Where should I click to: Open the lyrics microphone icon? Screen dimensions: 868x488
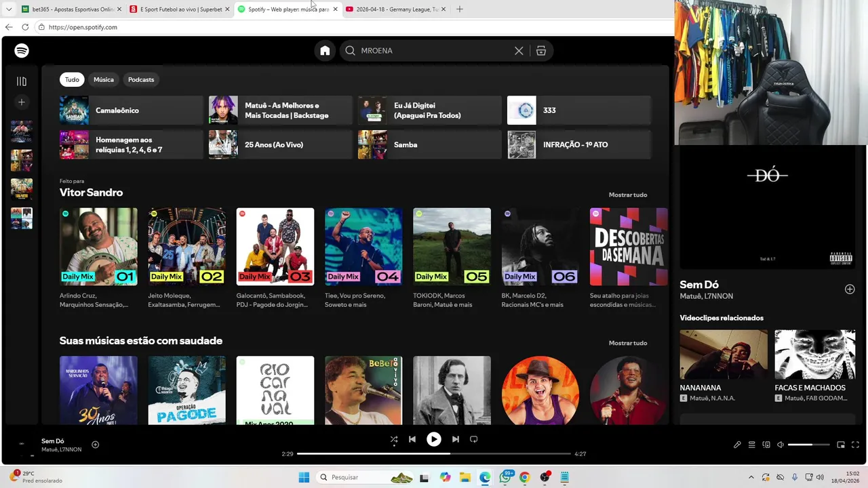click(737, 445)
